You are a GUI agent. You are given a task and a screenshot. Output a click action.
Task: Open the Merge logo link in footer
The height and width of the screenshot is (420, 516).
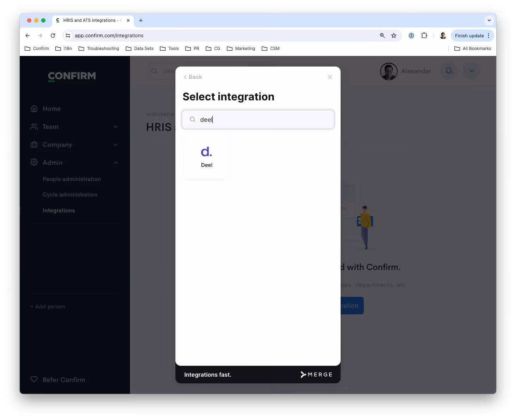(316, 375)
